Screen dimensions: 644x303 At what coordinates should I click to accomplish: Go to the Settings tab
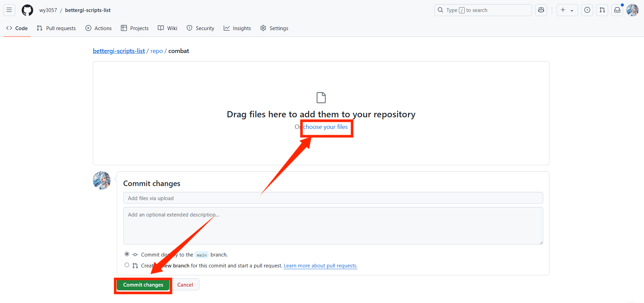point(274,28)
